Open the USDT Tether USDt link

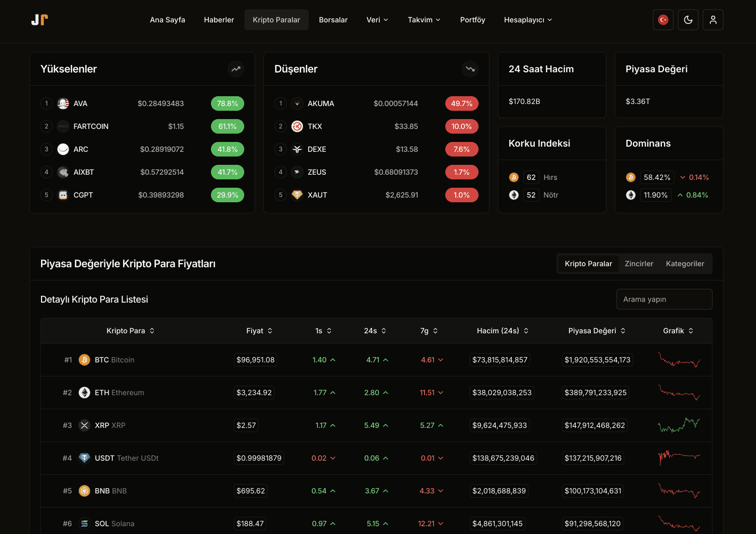tap(126, 458)
